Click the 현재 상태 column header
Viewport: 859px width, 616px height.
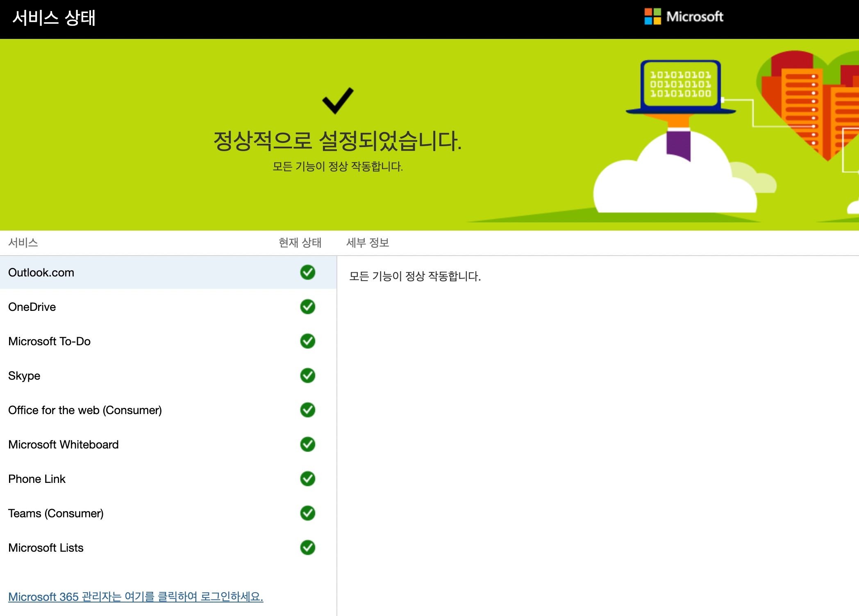point(300,242)
